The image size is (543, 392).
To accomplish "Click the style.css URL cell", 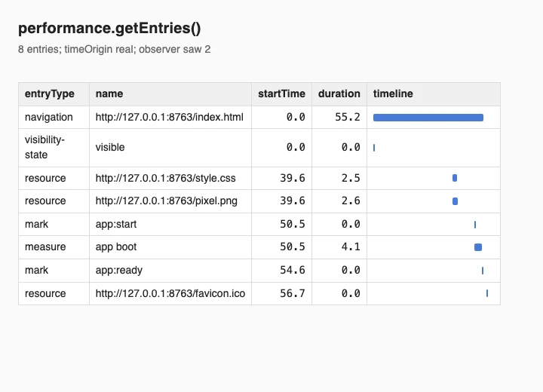I will pos(170,178).
